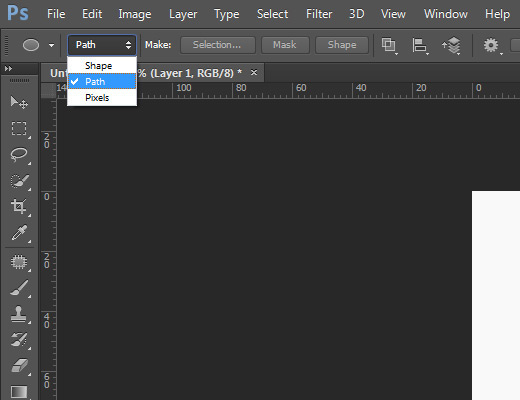Open the Layer menu
520x400 pixels.
pyautogui.click(x=183, y=14)
